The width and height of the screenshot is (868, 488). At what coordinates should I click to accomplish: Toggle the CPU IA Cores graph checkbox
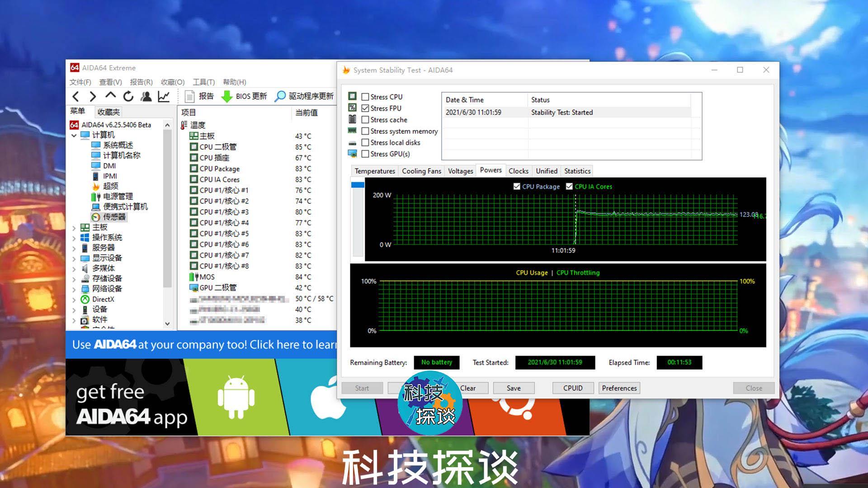pyautogui.click(x=569, y=186)
